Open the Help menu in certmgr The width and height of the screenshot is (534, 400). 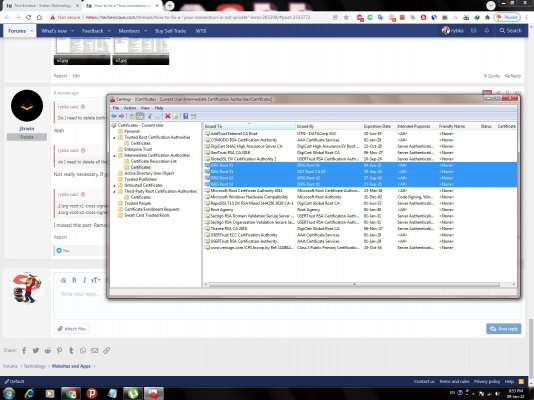[159, 108]
